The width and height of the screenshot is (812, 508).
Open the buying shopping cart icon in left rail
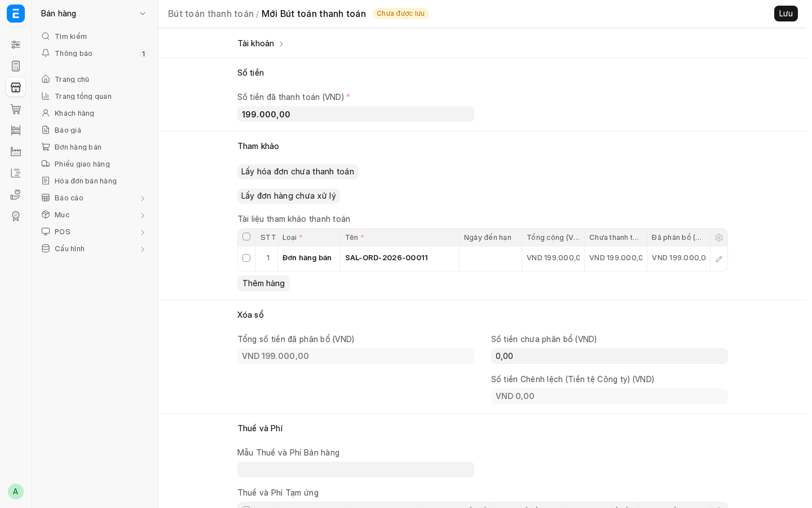[x=16, y=109]
